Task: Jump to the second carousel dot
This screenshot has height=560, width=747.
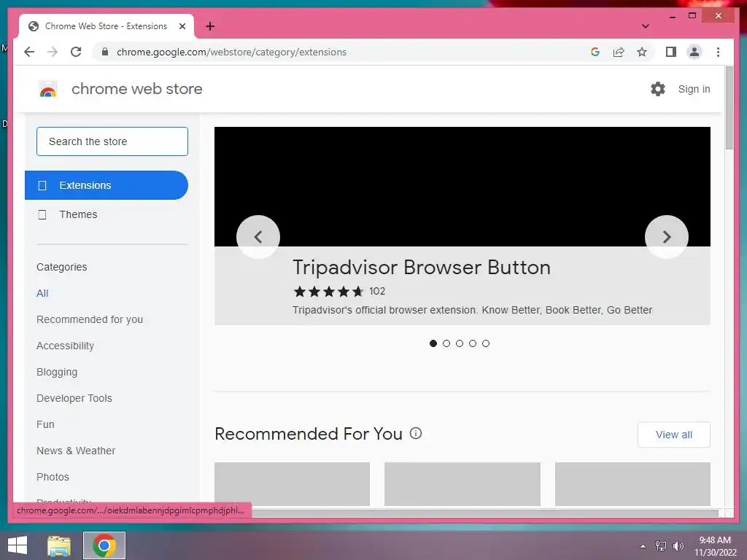Action: click(446, 343)
